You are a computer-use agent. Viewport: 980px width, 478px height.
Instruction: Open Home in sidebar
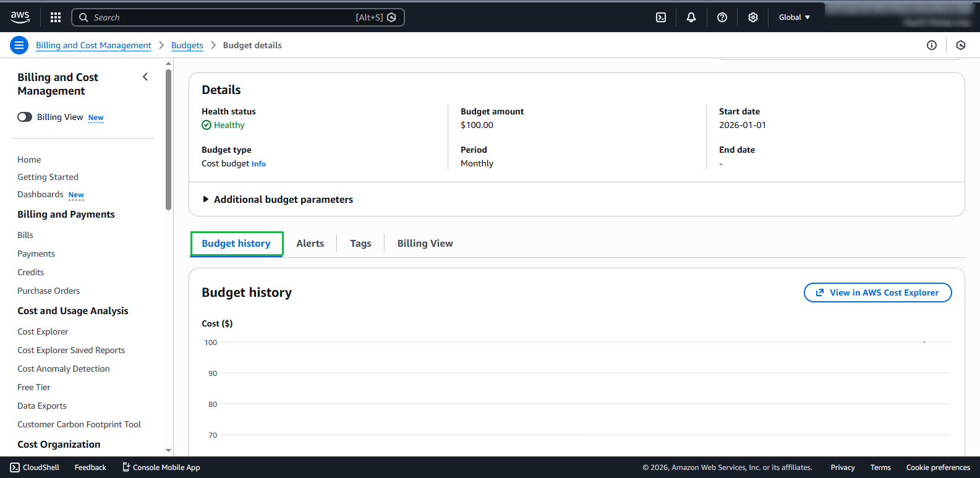29,160
